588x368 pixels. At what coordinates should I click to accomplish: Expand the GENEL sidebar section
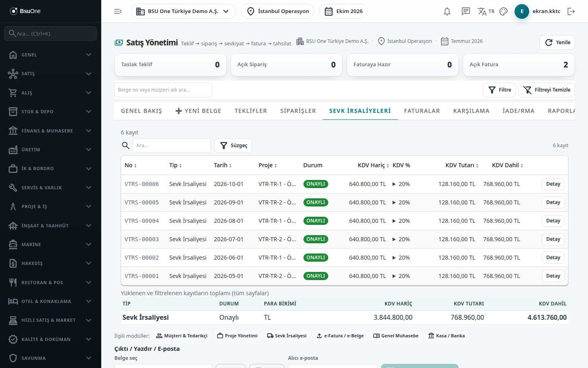51,55
